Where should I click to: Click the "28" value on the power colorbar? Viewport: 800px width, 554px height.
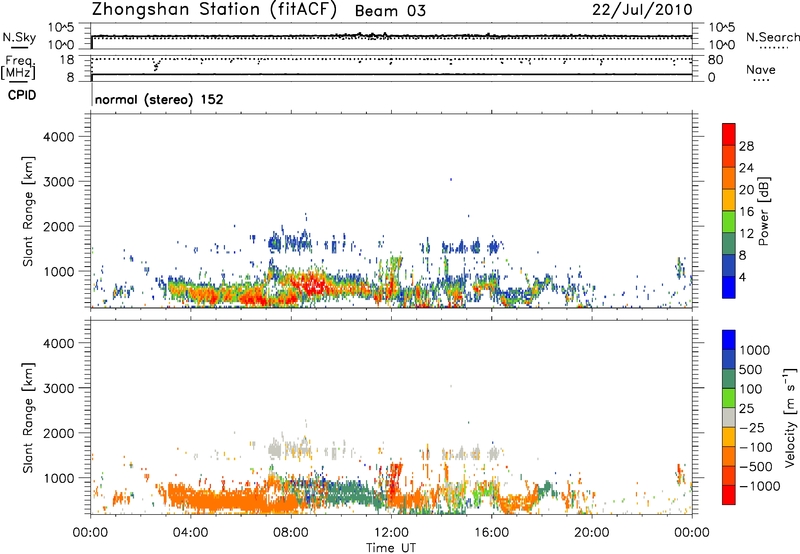tap(746, 146)
